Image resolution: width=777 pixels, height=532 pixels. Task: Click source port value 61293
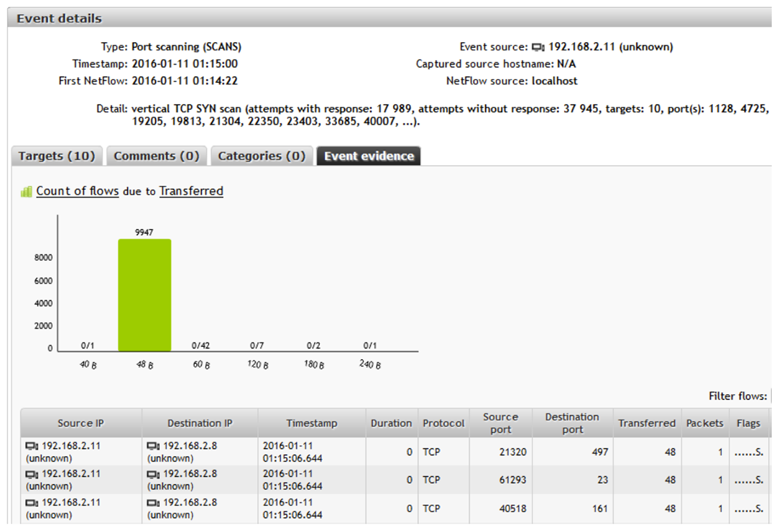(512, 480)
